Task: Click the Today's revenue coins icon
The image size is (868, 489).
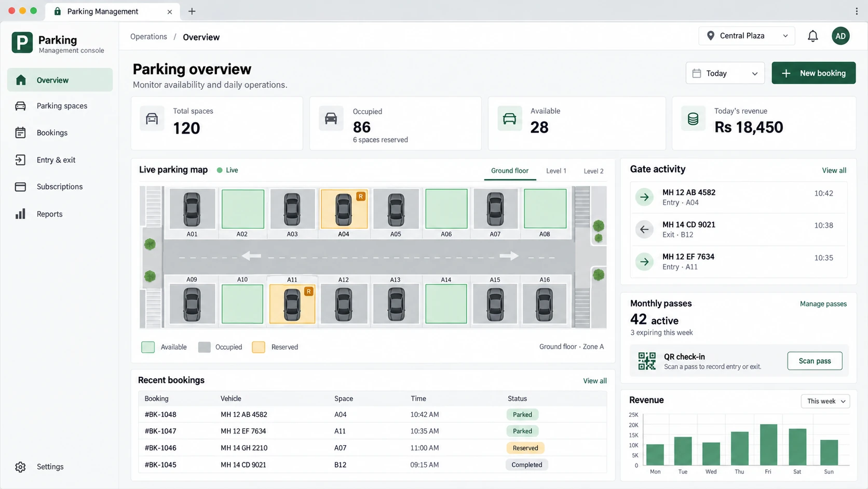Action: click(x=693, y=119)
